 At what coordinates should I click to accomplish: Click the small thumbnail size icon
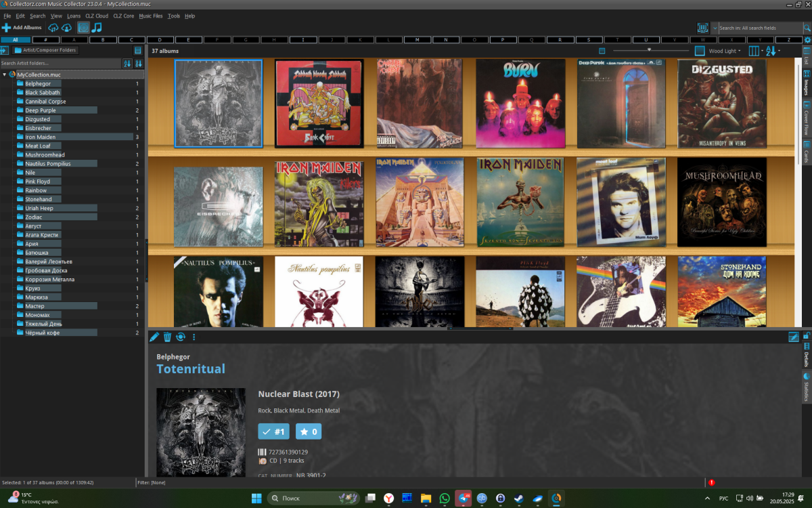[x=602, y=51]
